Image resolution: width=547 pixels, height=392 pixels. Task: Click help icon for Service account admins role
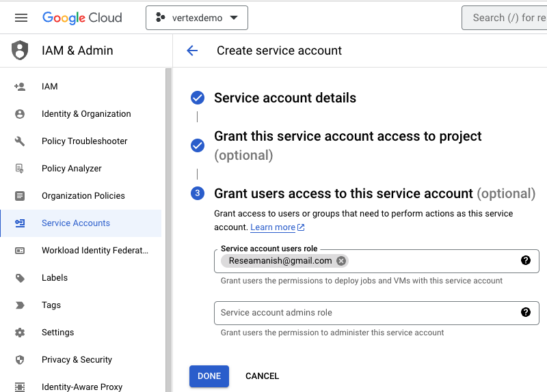pyautogui.click(x=525, y=312)
